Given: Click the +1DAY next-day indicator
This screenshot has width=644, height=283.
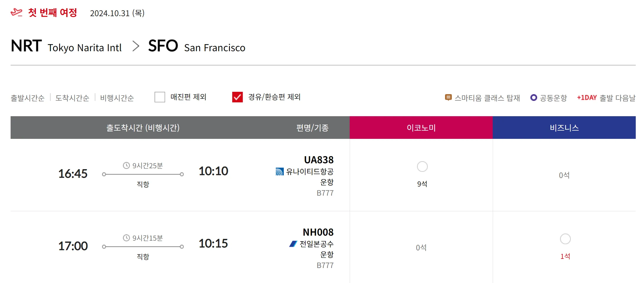Looking at the screenshot, I should (587, 97).
